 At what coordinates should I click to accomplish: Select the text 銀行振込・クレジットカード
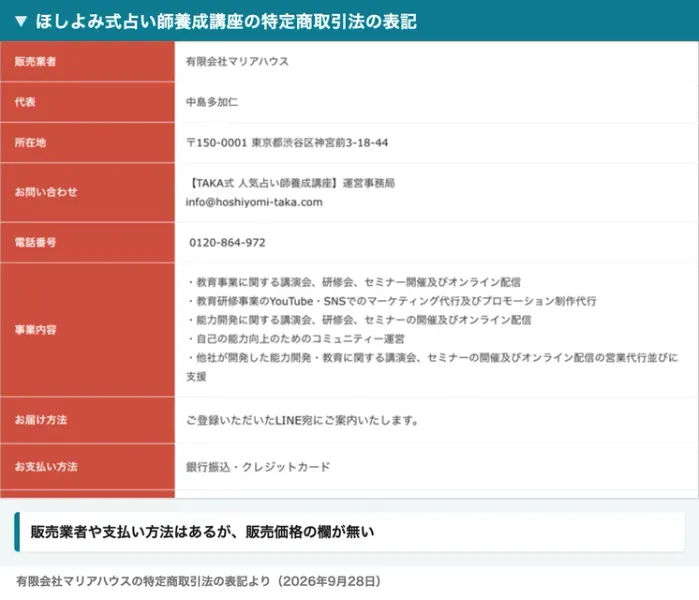tap(258, 467)
